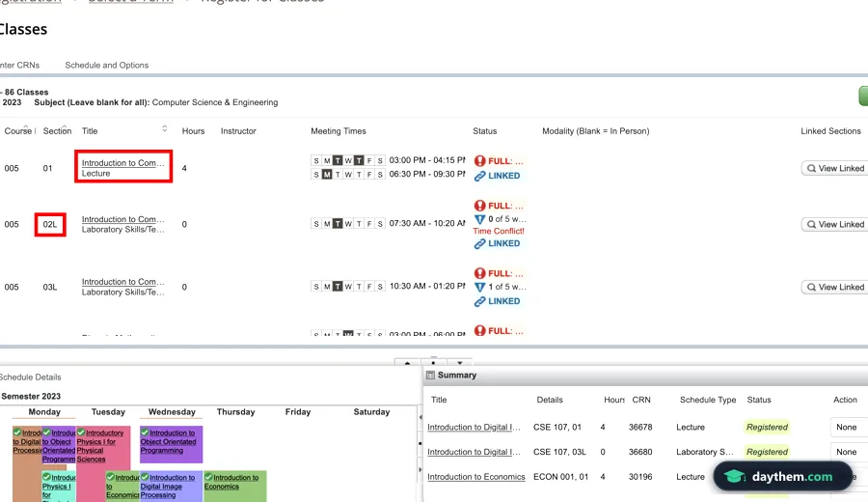Open the Introduction to Economics link in Summary

coord(476,477)
